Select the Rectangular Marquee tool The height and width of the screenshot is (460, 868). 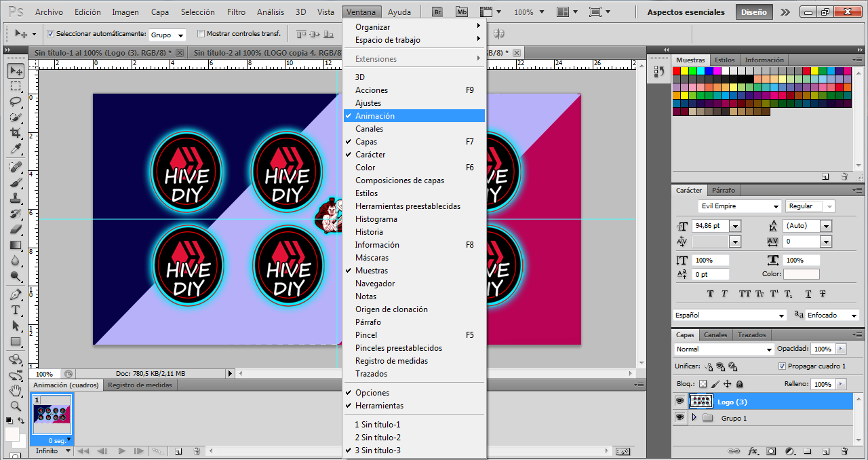pyautogui.click(x=16, y=87)
